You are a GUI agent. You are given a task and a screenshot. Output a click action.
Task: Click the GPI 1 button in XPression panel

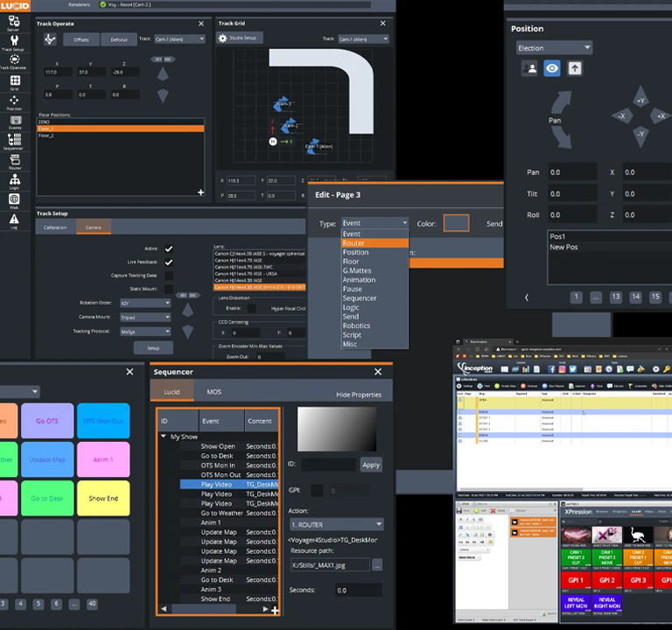(576, 580)
